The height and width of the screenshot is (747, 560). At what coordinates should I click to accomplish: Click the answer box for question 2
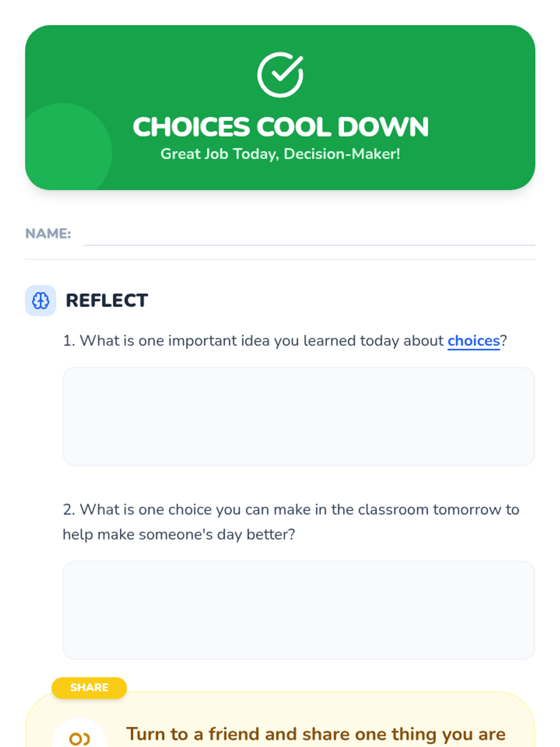299,610
